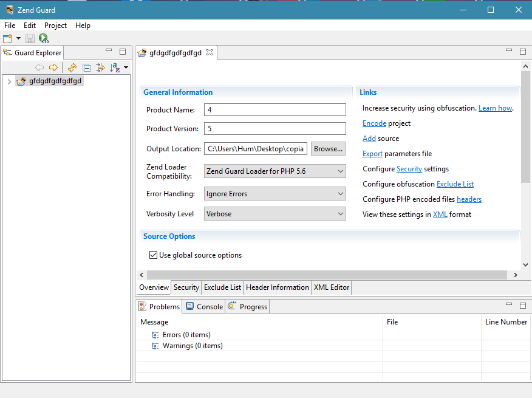Open the Zend Loader Compatibility dropdown

coord(275,171)
